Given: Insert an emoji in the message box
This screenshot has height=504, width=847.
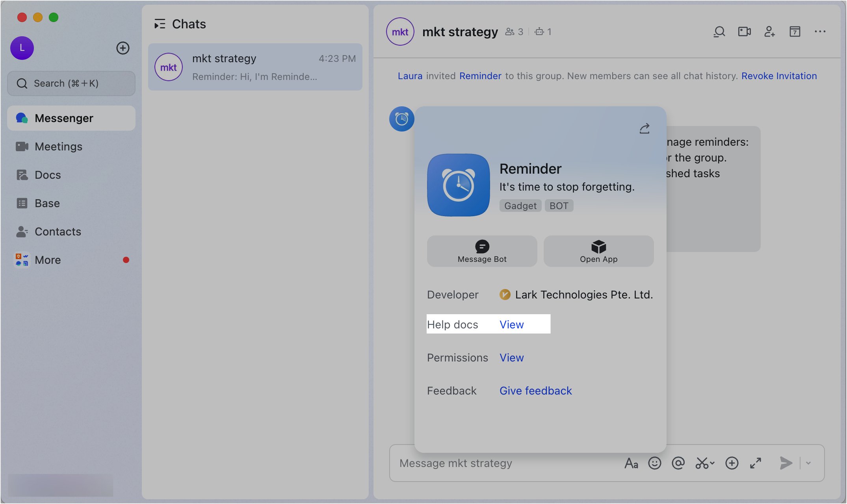Looking at the screenshot, I should coord(654,463).
